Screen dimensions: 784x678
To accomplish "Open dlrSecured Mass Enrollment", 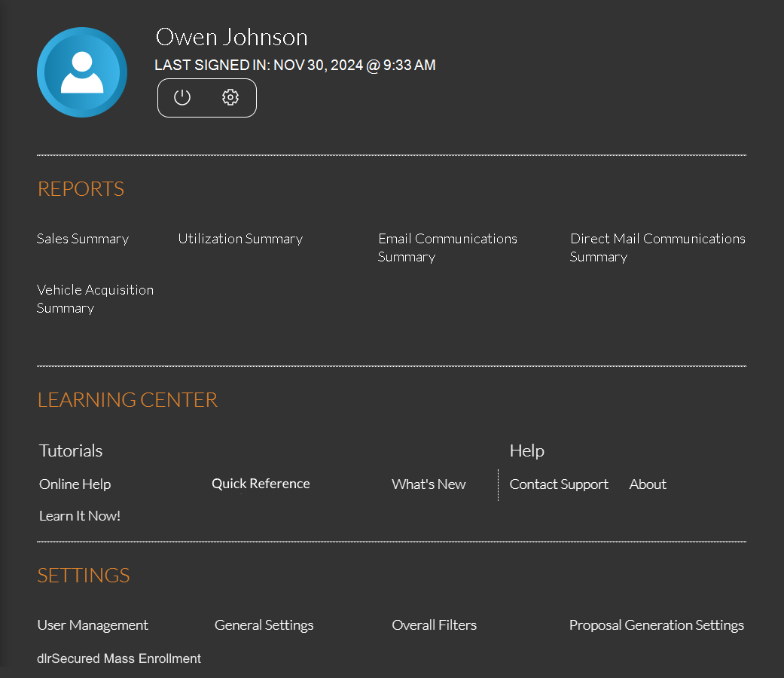I will click(x=119, y=658).
